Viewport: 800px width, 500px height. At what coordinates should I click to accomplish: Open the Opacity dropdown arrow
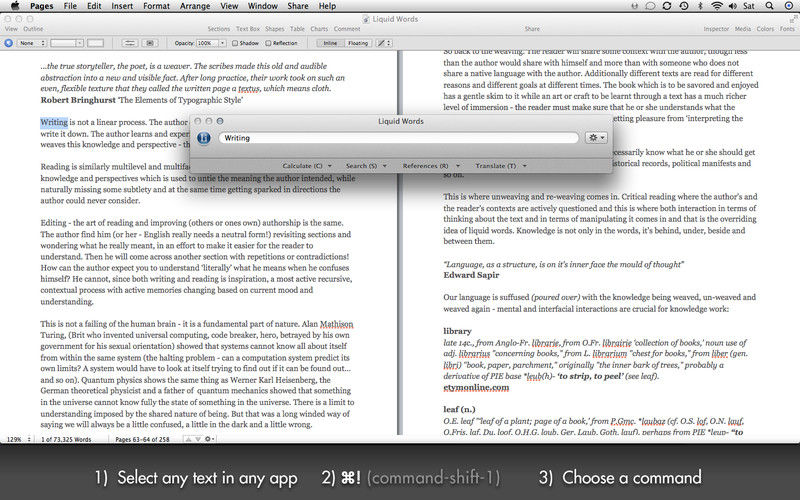pos(222,43)
